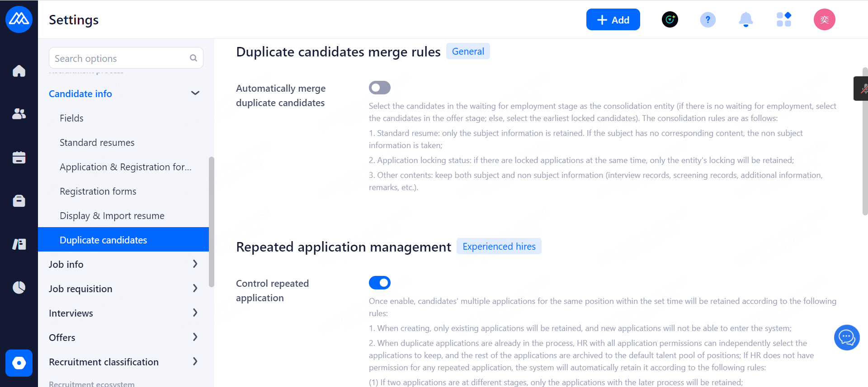The image size is (868, 387).
Task: Expand the Offers section
Action: tap(195, 337)
